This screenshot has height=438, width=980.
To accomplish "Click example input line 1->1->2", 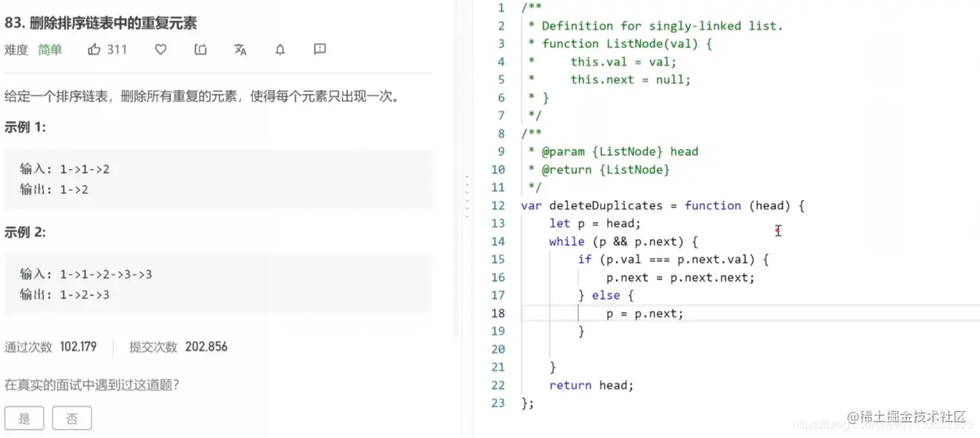I will (x=65, y=169).
